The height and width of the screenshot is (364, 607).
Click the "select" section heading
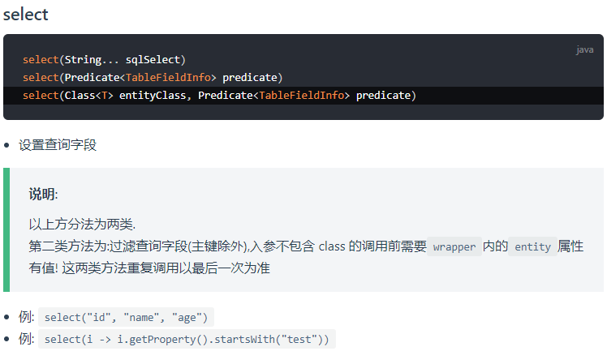pyautogui.click(x=25, y=14)
